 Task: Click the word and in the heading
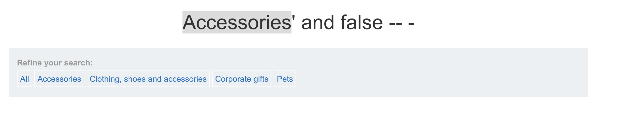click(x=317, y=22)
